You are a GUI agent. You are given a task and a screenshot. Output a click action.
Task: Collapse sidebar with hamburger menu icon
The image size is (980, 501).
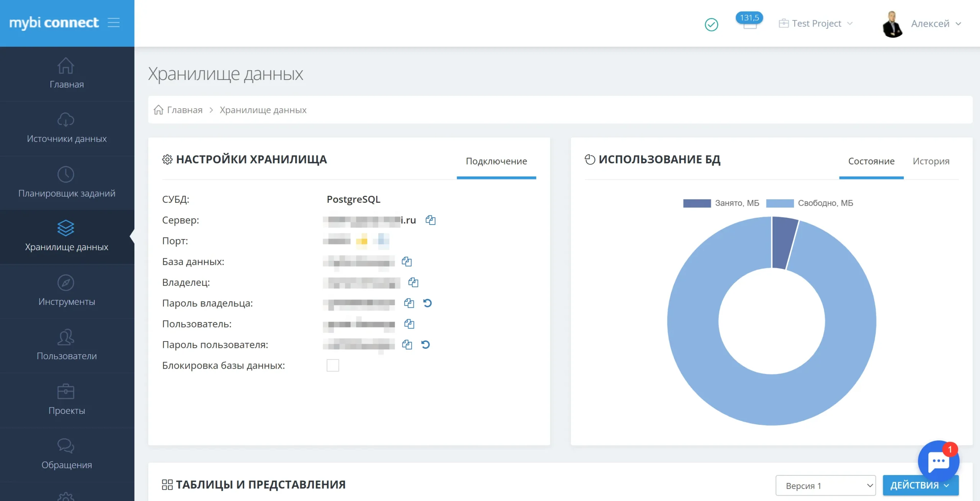tap(113, 23)
